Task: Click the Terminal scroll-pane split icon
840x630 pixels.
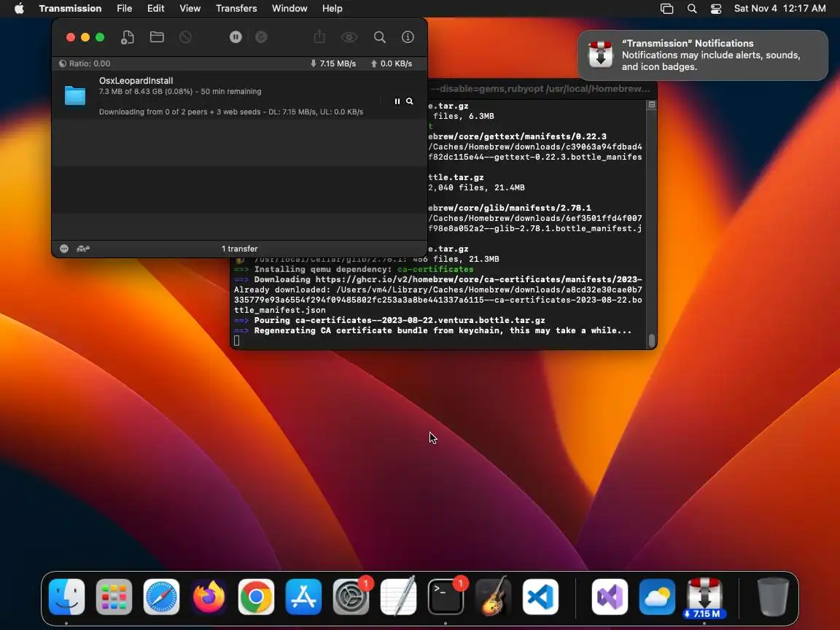Action: pos(651,104)
